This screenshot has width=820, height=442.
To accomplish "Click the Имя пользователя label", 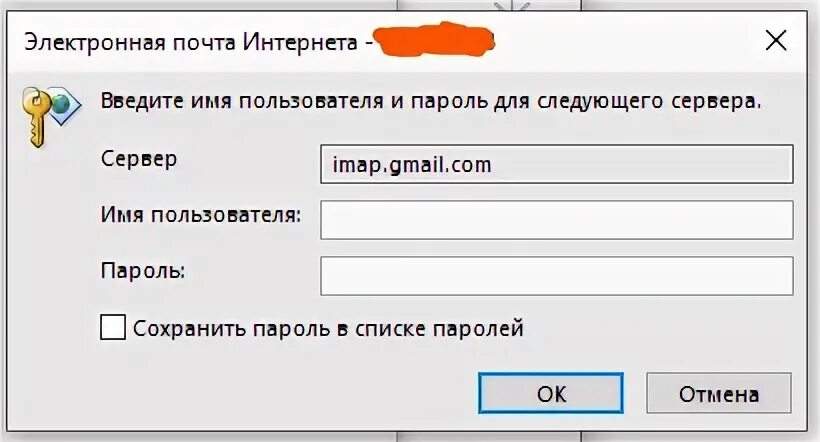I will coord(201,214).
